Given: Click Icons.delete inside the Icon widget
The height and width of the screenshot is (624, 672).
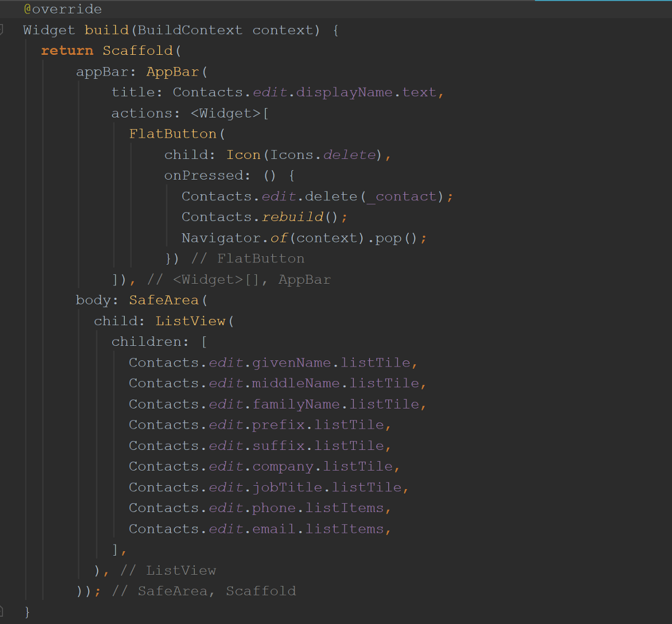Looking at the screenshot, I should (x=323, y=155).
